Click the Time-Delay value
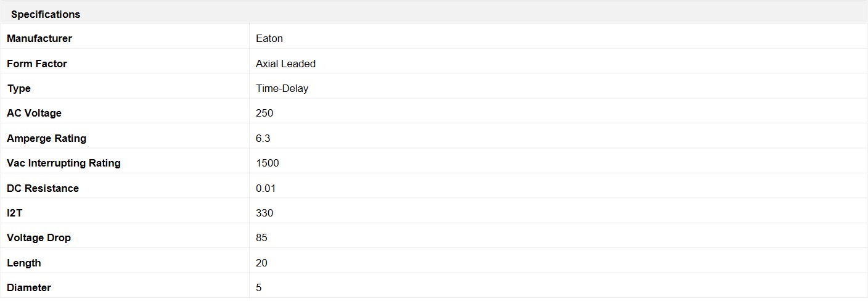The height and width of the screenshot is (301, 868). (282, 88)
